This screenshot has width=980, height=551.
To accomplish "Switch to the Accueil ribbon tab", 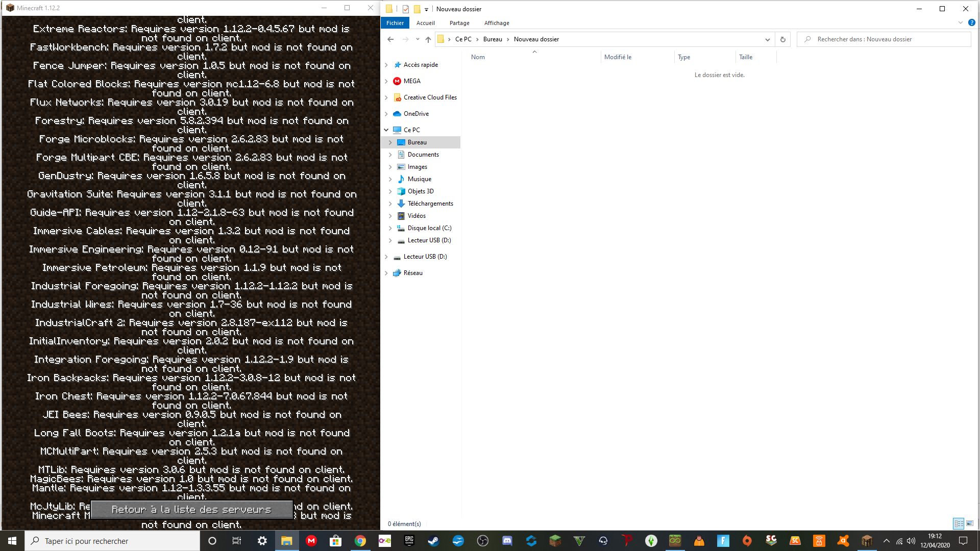I will click(425, 23).
